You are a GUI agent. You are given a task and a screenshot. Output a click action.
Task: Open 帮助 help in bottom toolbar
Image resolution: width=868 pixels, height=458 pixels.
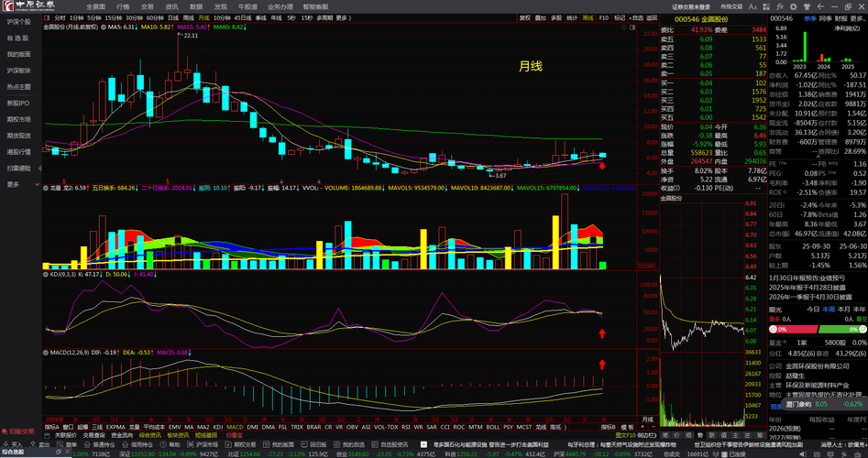[170, 444]
